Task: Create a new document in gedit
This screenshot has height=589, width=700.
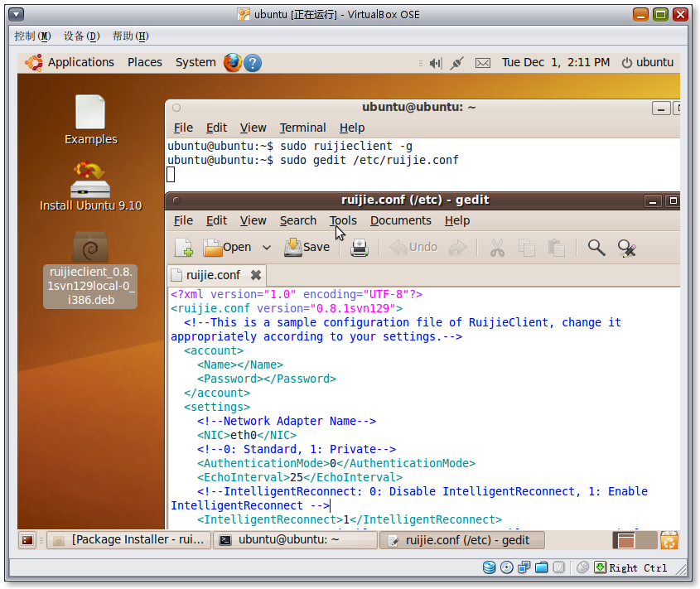Action: pos(183,248)
